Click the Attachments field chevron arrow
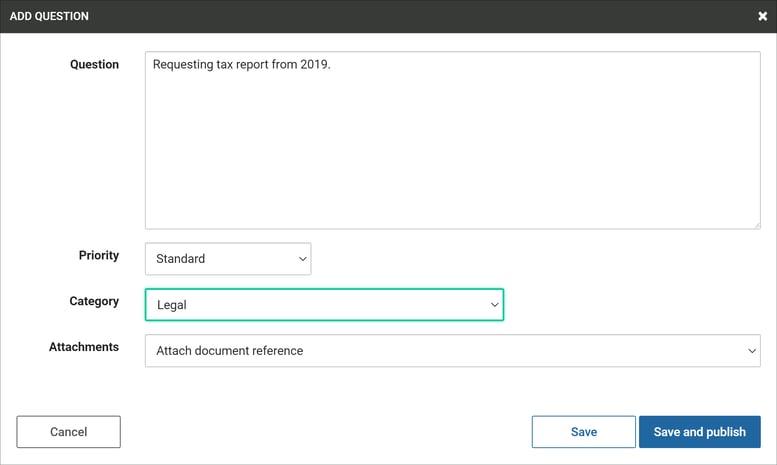Image resolution: width=777 pixels, height=465 pixels. pos(752,351)
